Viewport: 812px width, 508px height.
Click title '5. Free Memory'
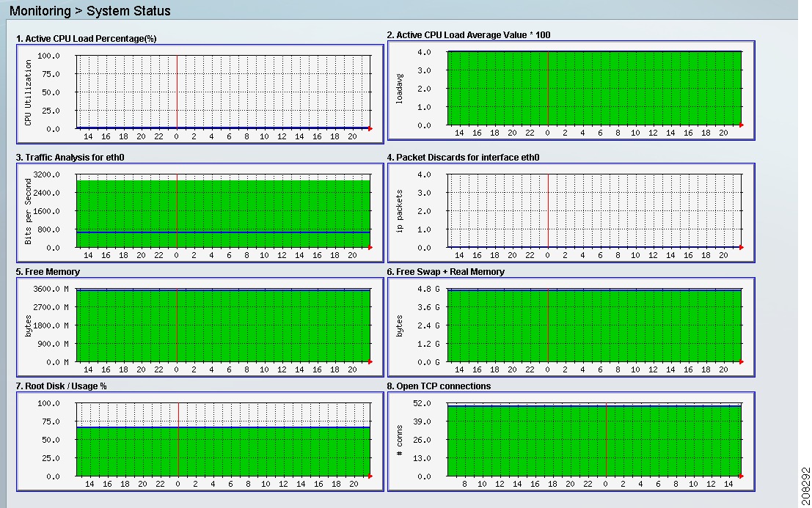[x=48, y=272]
